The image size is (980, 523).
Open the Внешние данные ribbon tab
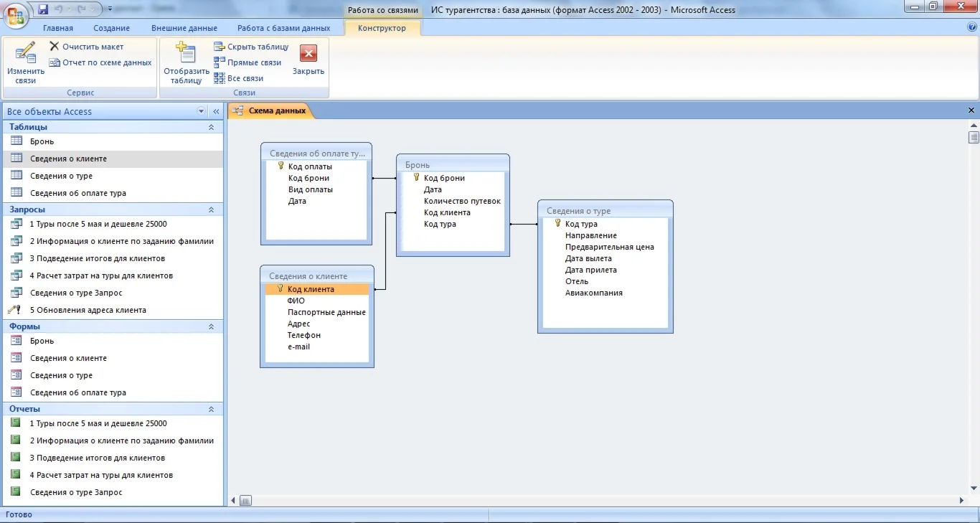[184, 28]
